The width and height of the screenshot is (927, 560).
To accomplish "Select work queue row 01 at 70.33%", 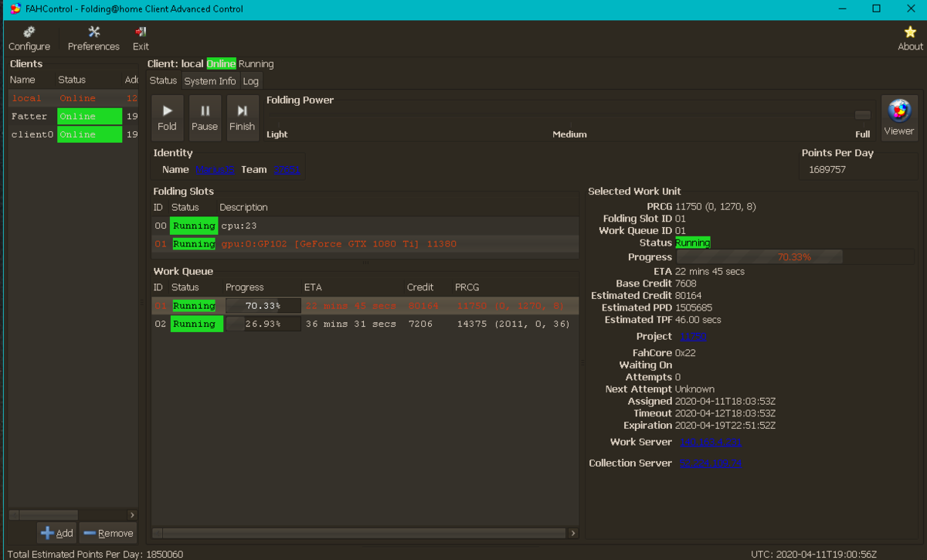I will coord(365,306).
